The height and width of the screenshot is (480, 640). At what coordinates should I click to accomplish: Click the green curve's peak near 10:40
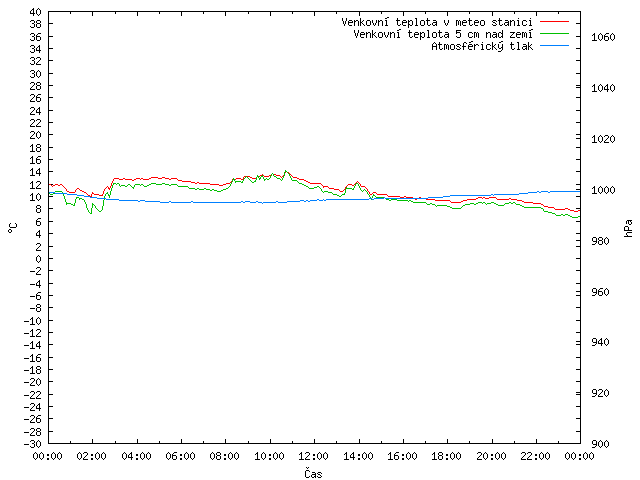point(286,171)
